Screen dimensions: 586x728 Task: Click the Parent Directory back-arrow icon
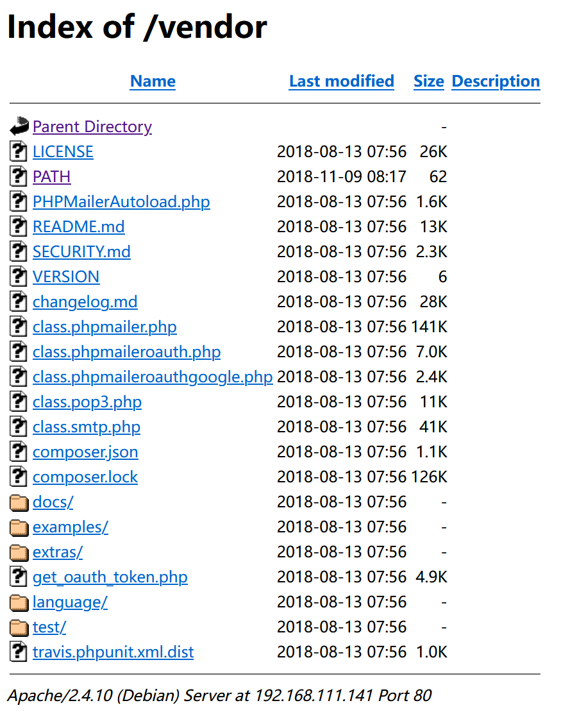(x=19, y=126)
